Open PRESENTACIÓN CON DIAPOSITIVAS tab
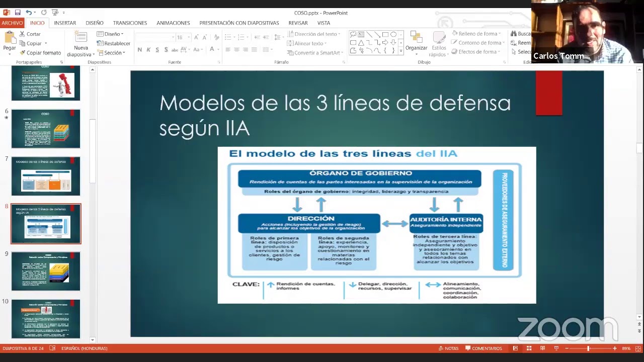This screenshot has height=362, width=644. (x=239, y=23)
